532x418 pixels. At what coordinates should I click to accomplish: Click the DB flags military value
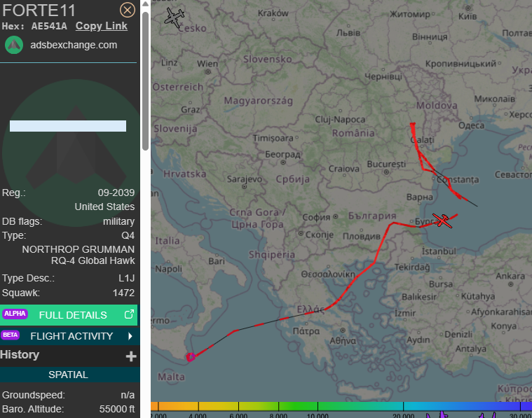tap(118, 221)
